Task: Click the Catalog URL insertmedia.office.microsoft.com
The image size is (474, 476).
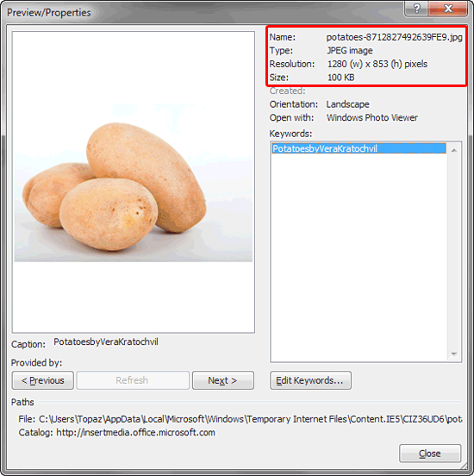Action: pyautogui.click(x=135, y=432)
